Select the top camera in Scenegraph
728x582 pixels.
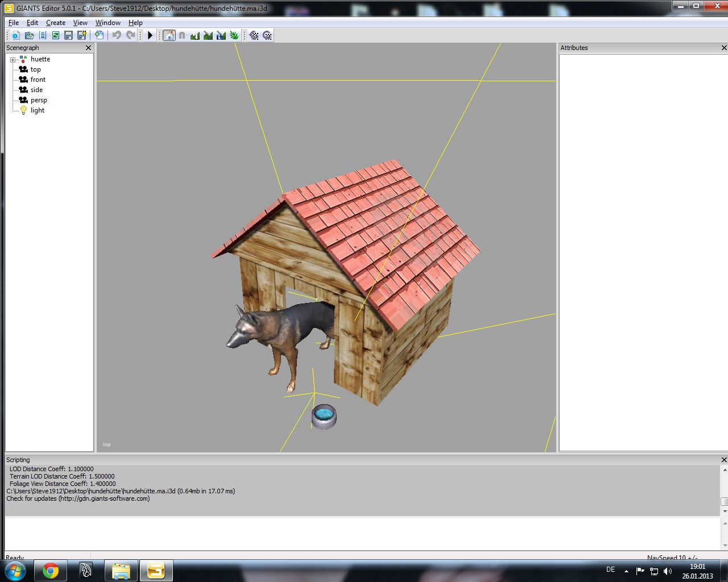coord(35,69)
